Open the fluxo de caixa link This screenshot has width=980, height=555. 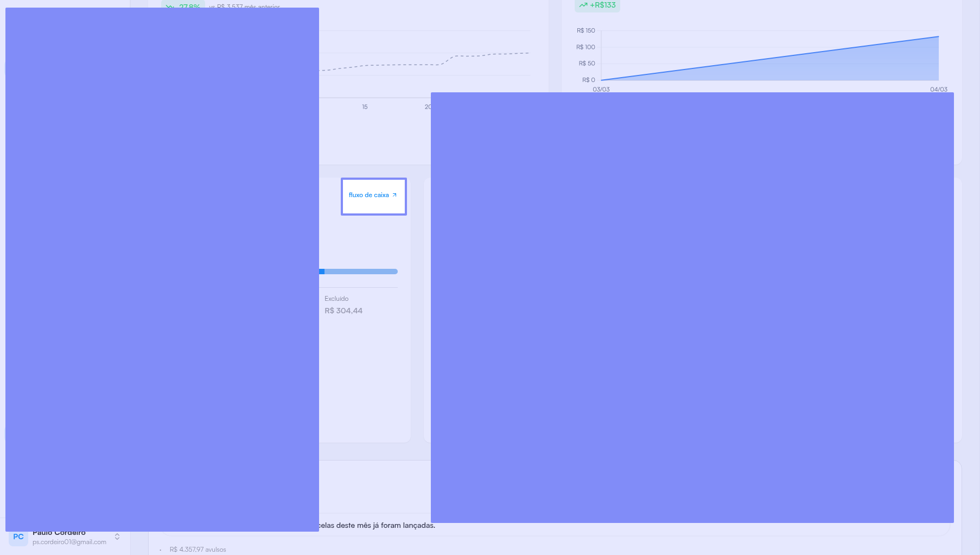[x=369, y=195]
